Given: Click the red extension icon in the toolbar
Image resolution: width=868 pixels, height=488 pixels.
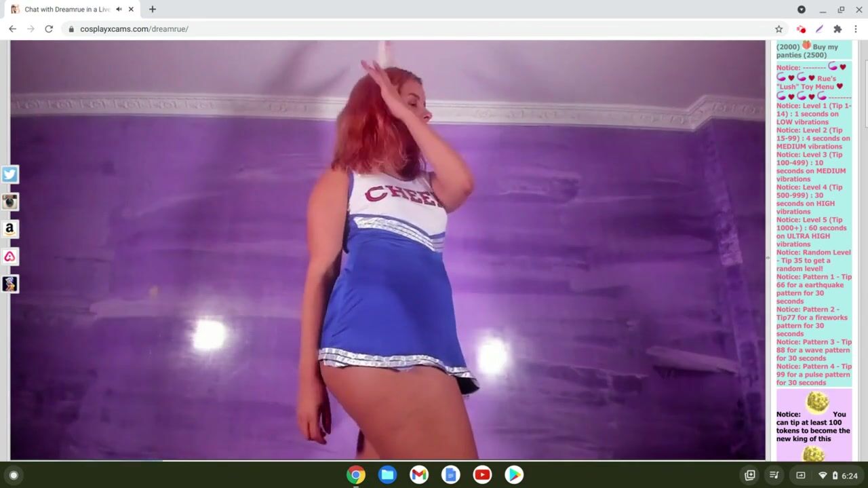Looking at the screenshot, I should pos(801,29).
